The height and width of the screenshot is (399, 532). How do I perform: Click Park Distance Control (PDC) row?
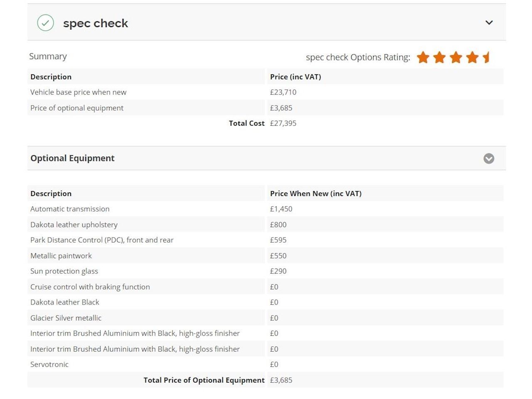pyautogui.click(x=102, y=240)
